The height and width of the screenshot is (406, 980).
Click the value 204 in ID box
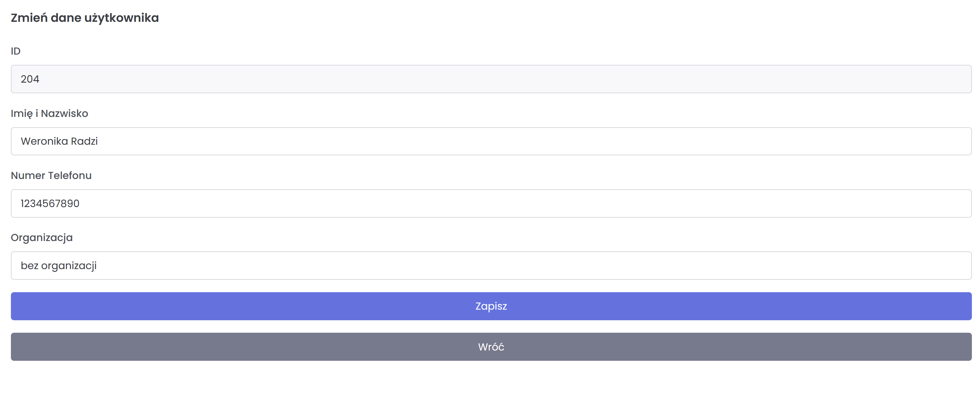click(x=30, y=79)
